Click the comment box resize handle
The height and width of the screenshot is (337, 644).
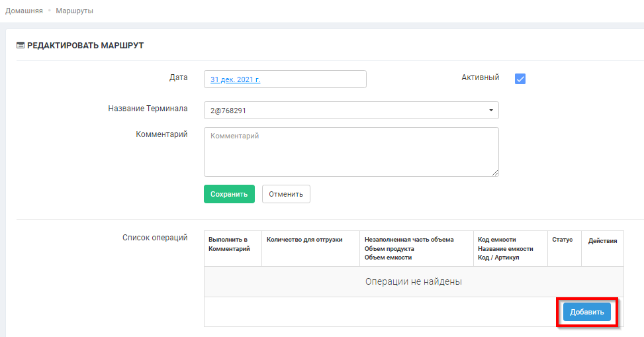click(x=495, y=173)
